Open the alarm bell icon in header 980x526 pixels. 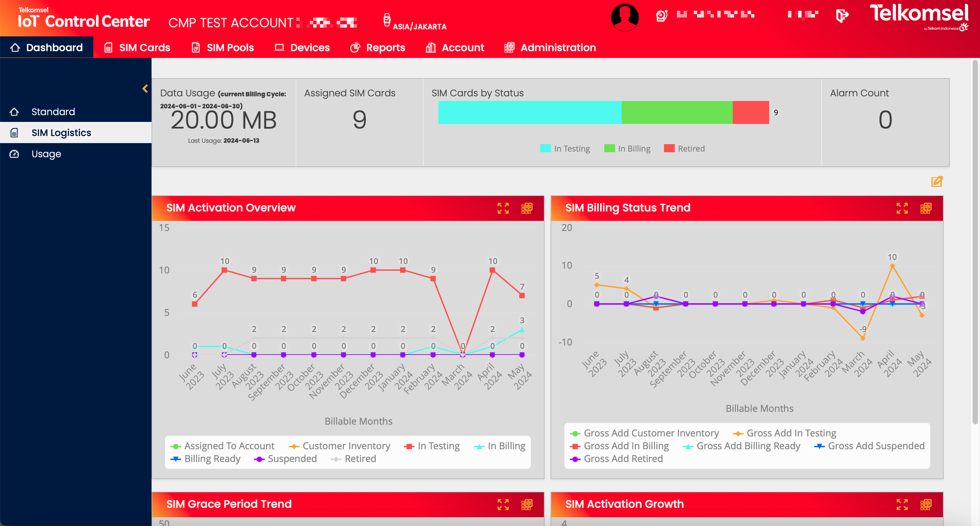pos(661,15)
